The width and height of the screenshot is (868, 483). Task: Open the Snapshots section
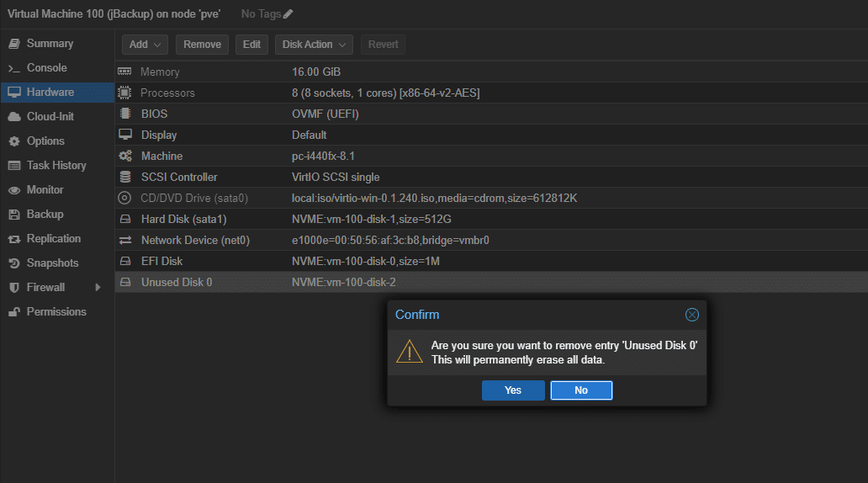(57, 263)
